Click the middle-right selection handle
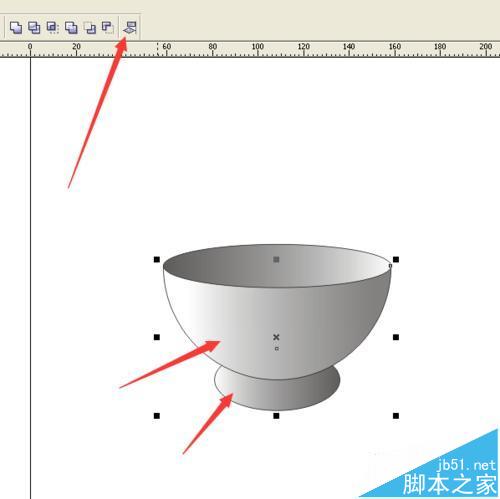 [396, 337]
